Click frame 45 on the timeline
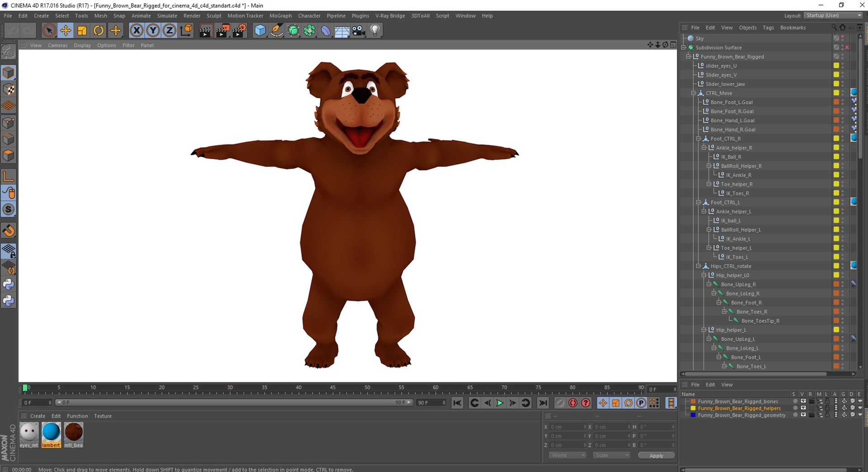This screenshot has width=868, height=472. click(333, 388)
